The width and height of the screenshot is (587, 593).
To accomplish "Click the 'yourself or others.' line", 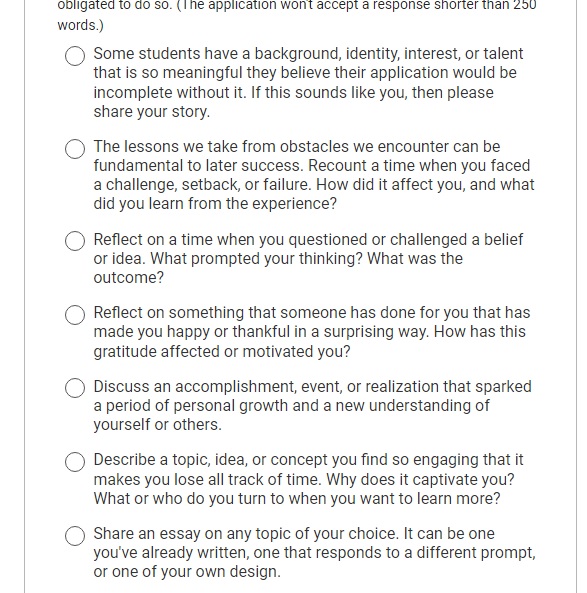I will 157,425.
